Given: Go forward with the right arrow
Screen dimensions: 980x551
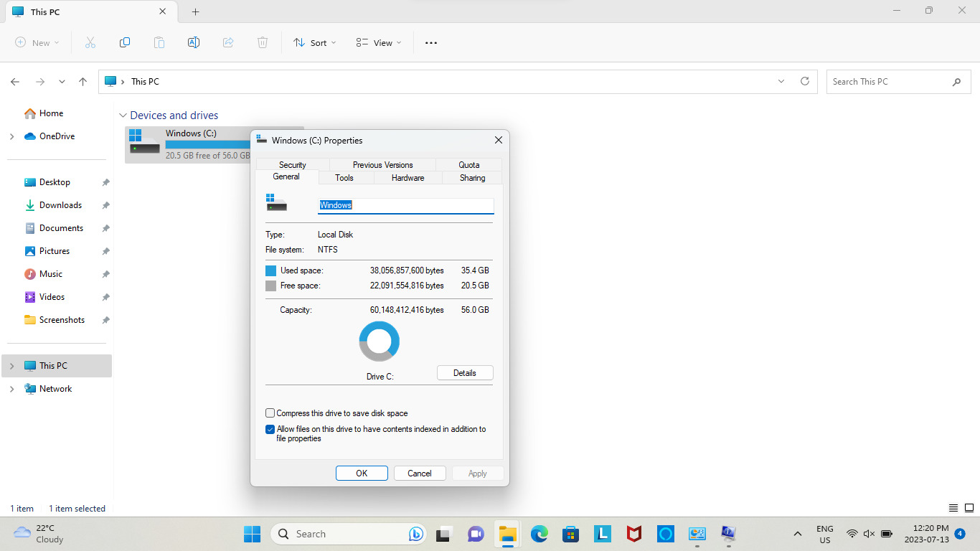Looking at the screenshot, I should 40,82.
